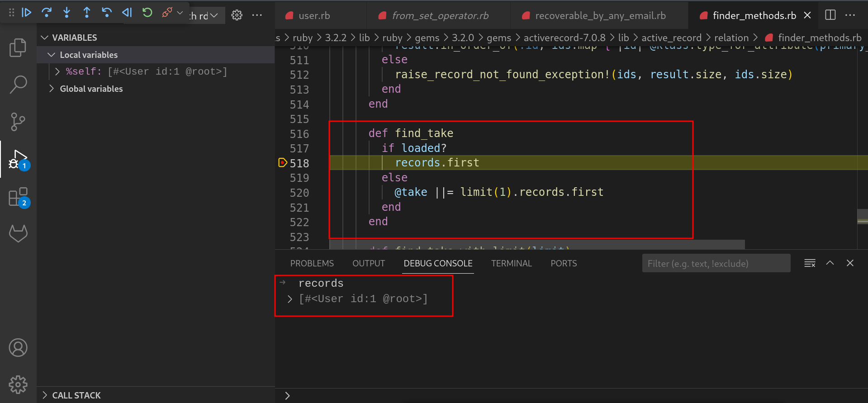Open the Extensions view

point(18,197)
